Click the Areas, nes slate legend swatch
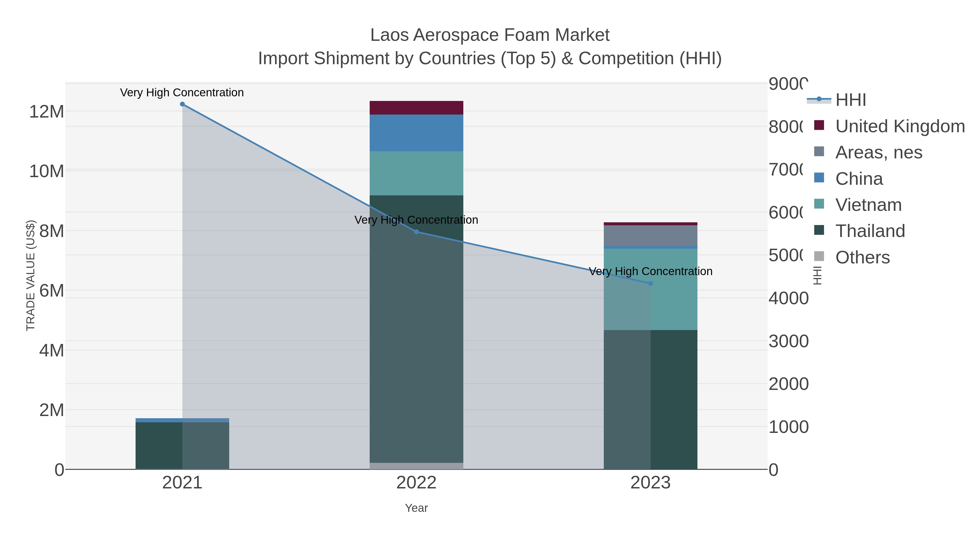The height and width of the screenshot is (551, 980). pyautogui.click(x=819, y=151)
